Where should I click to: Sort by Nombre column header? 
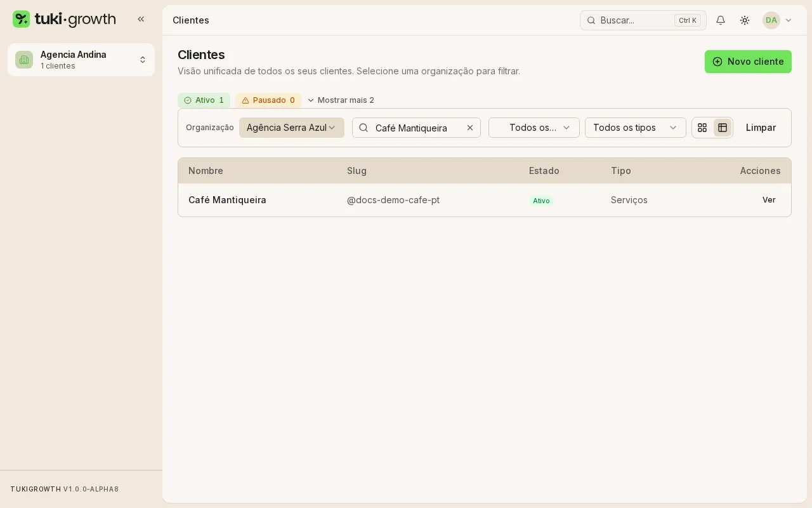pyautogui.click(x=206, y=171)
